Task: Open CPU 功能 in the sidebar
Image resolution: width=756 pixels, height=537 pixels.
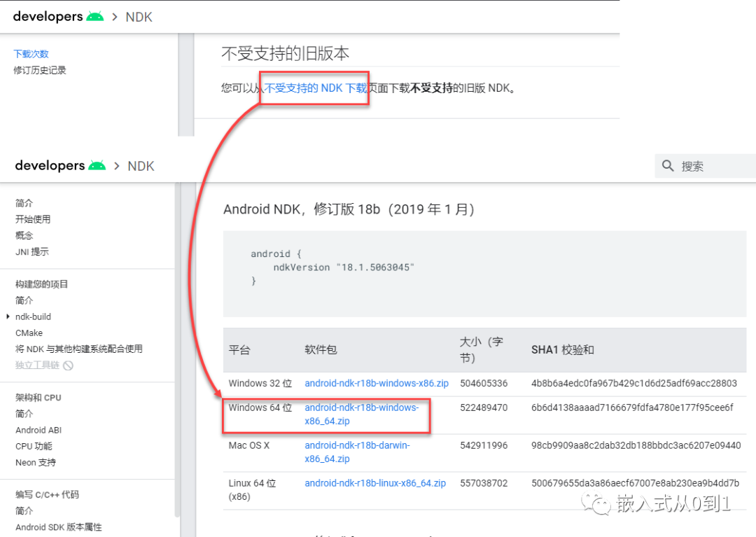Action: (34, 447)
